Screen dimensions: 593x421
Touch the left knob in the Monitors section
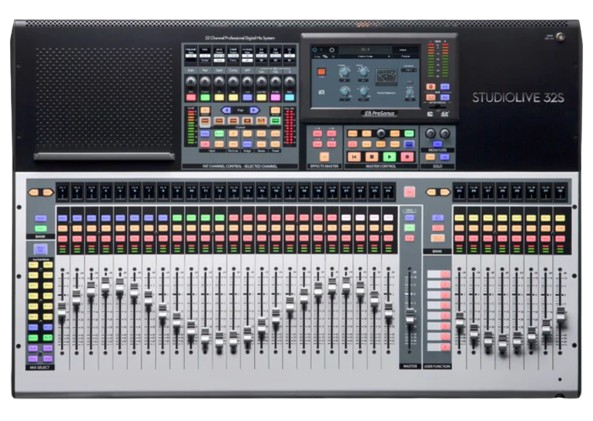point(430,133)
